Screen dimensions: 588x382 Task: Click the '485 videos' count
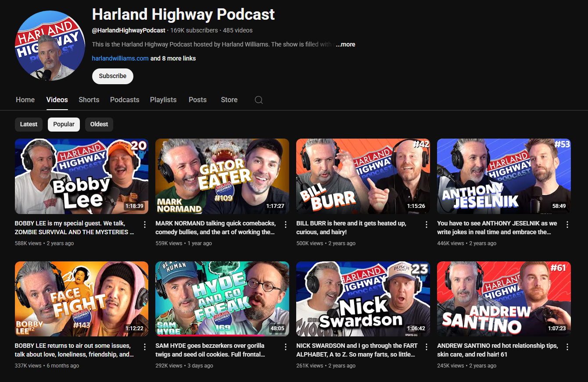pos(238,30)
